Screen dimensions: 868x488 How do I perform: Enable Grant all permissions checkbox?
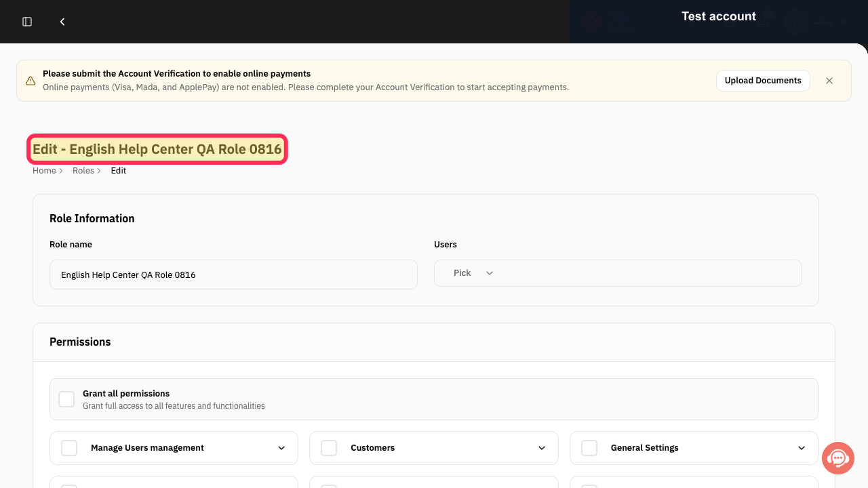click(x=66, y=399)
